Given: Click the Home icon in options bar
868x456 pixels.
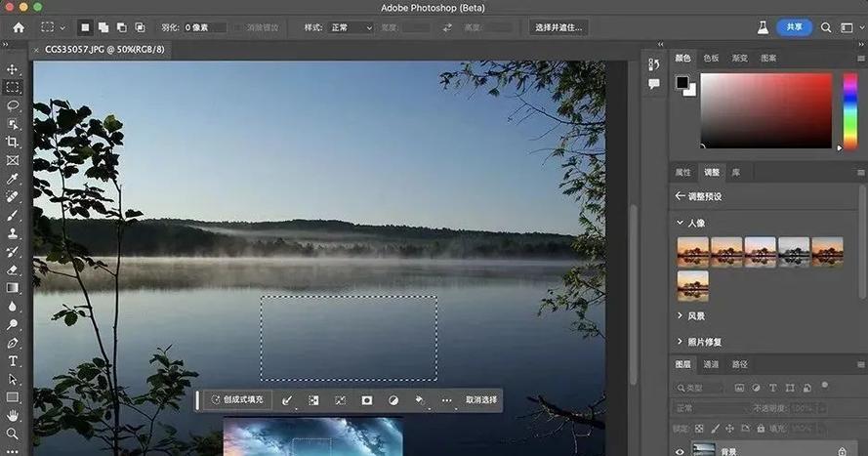Looking at the screenshot, I should click(19, 27).
